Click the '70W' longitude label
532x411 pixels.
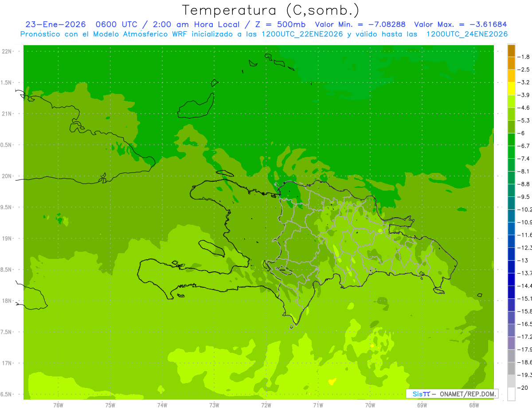370,405
